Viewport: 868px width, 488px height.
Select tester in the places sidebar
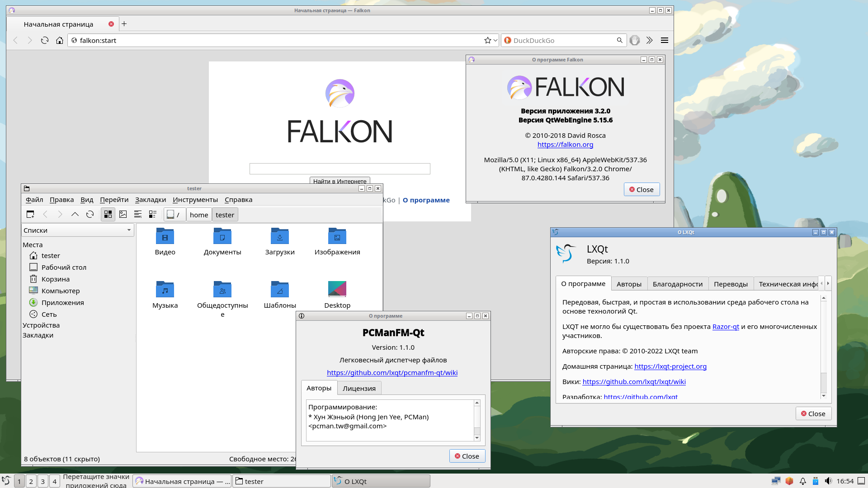[50, 256]
